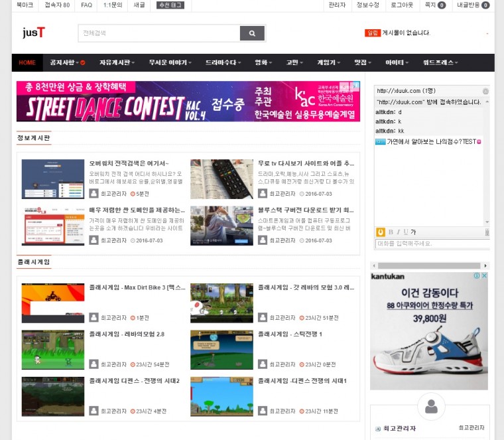Click the 로그아웃 logout link

(401, 5)
